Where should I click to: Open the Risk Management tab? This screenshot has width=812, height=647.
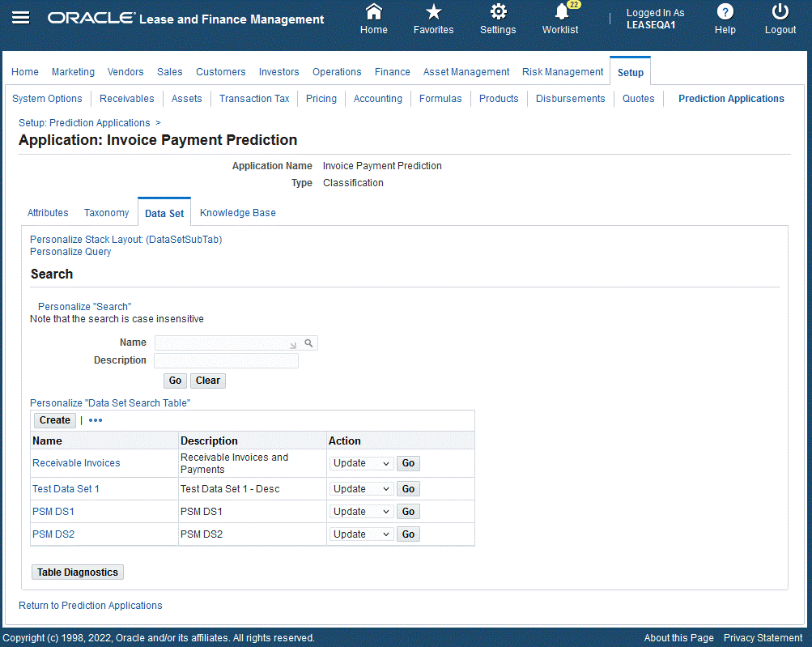(563, 72)
